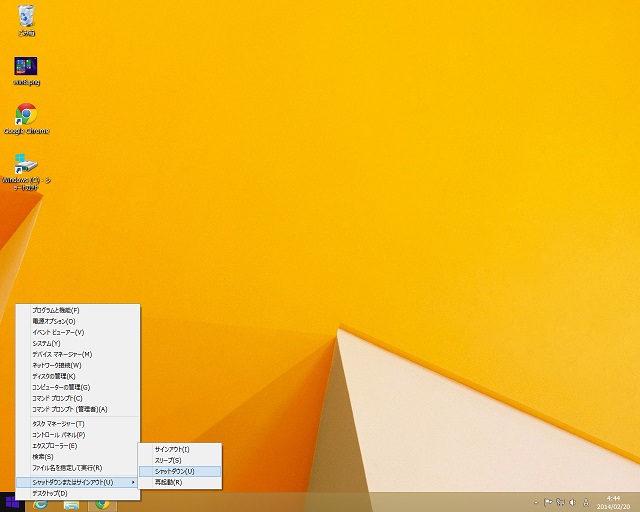
Task: Click the Recycle Bin desktop icon
Action: [x=26, y=16]
